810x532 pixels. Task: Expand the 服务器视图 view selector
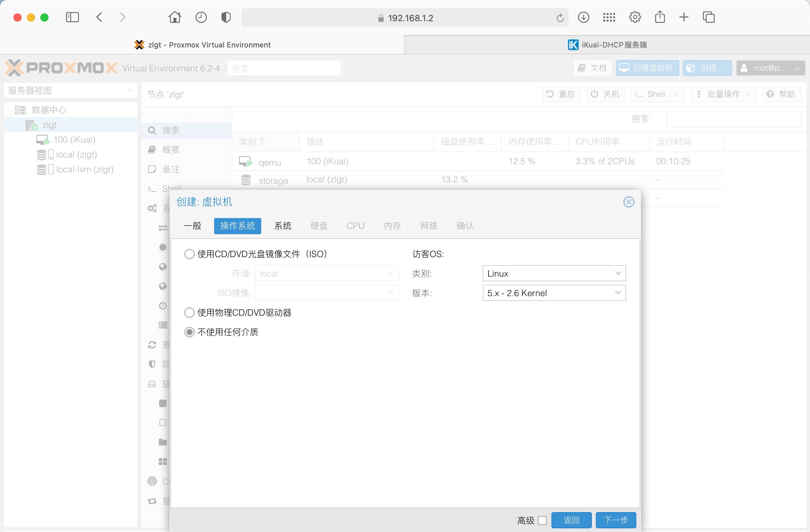[x=70, y=91]
